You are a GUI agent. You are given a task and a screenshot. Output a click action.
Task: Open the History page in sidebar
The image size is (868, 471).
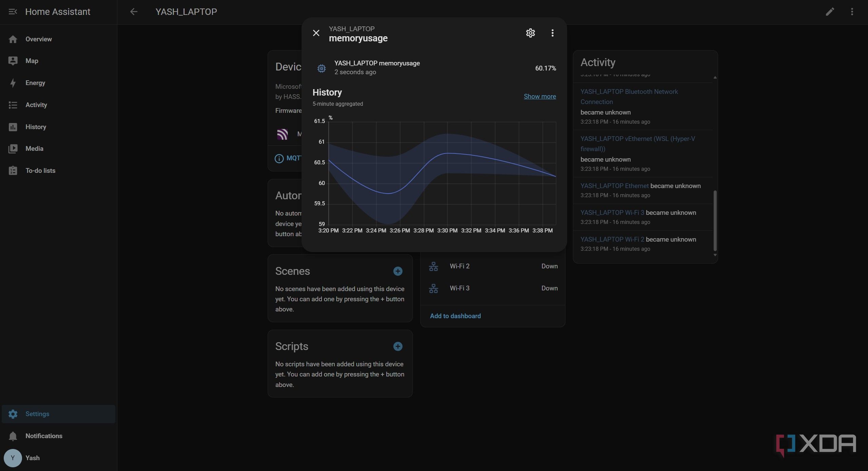(x=58, y=127)
